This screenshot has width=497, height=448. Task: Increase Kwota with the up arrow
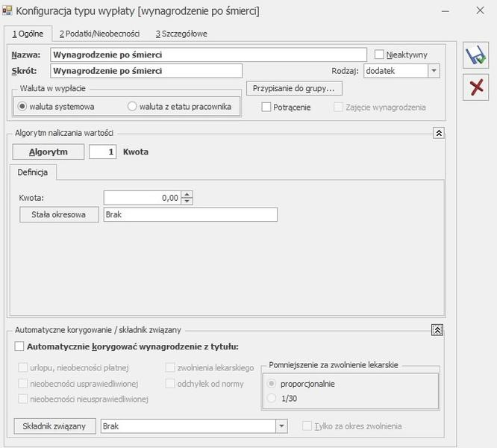pyautogui.click(x=187, y=194)
